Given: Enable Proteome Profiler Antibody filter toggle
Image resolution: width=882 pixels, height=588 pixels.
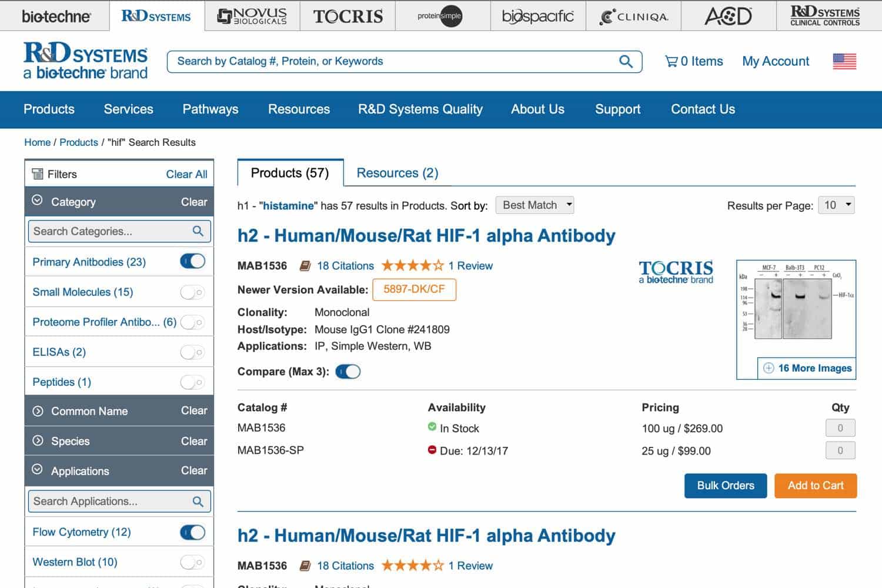Looking at the screenshot, I should [193, 322].
